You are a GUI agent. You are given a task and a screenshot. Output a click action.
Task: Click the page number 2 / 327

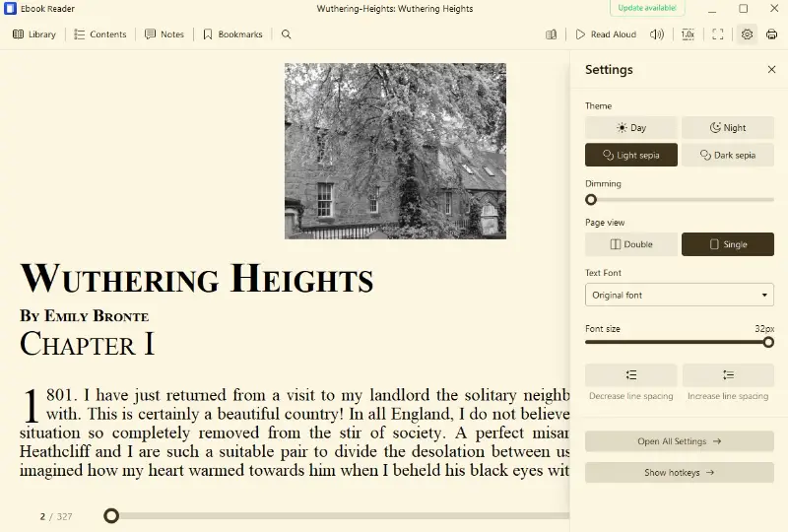56,516
